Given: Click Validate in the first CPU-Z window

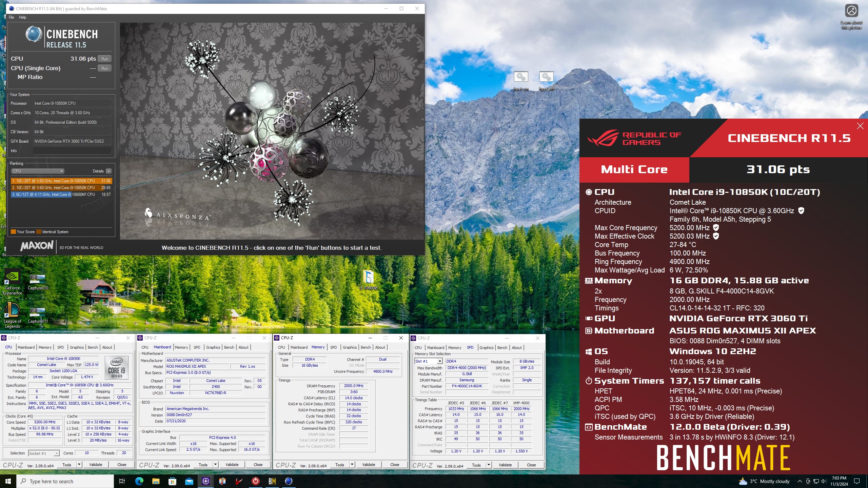Looking at the screenshot, I should [96, 465].
